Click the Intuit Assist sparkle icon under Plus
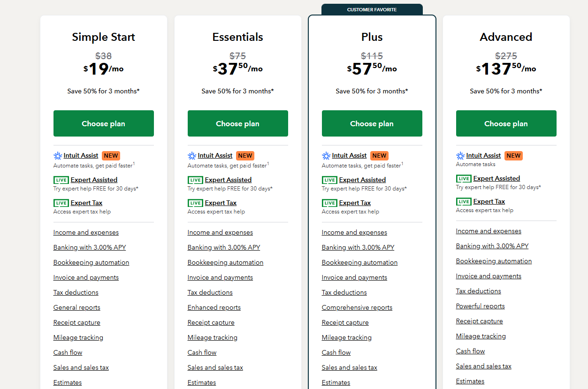Screen dimensions: 588x389 (326, 155)
